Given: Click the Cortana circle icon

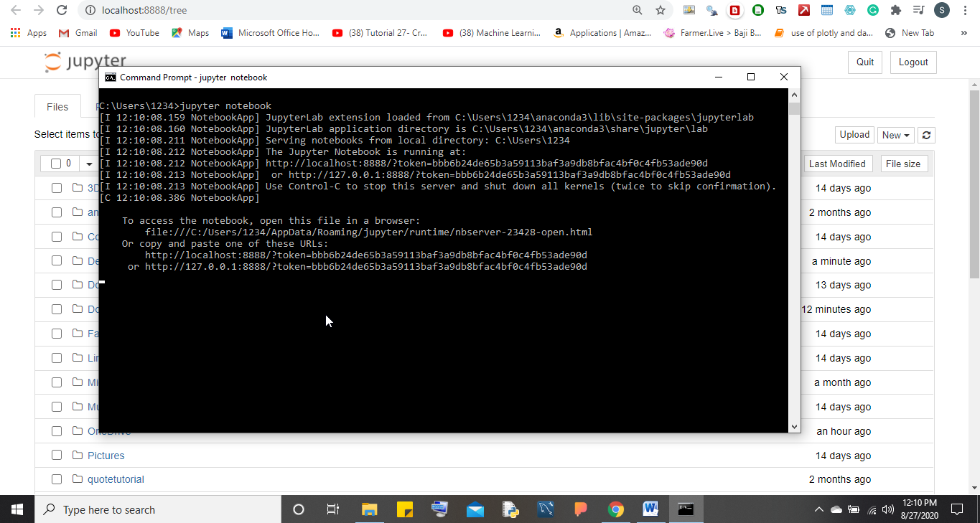Looking at the screenshot, I should click(299, 509).
